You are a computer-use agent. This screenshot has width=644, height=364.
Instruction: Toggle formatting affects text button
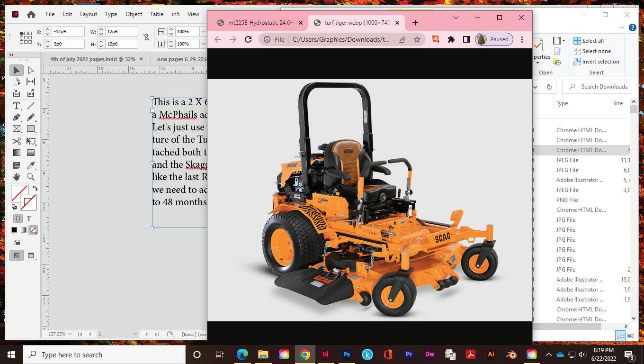click(x=29, y=218)
